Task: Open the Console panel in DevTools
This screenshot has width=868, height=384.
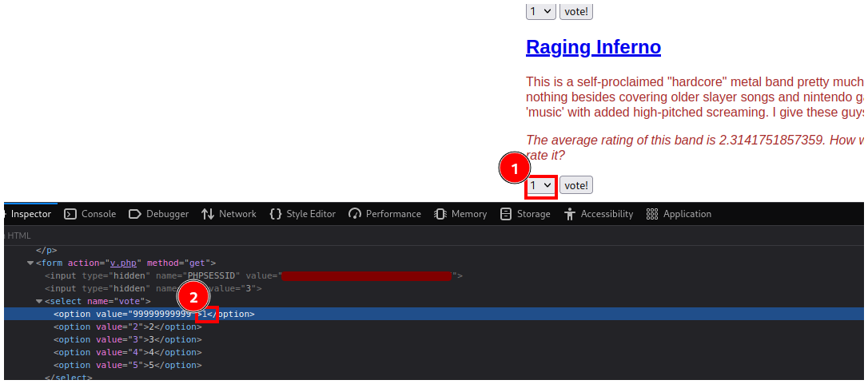Action: (x=90, y=214)
